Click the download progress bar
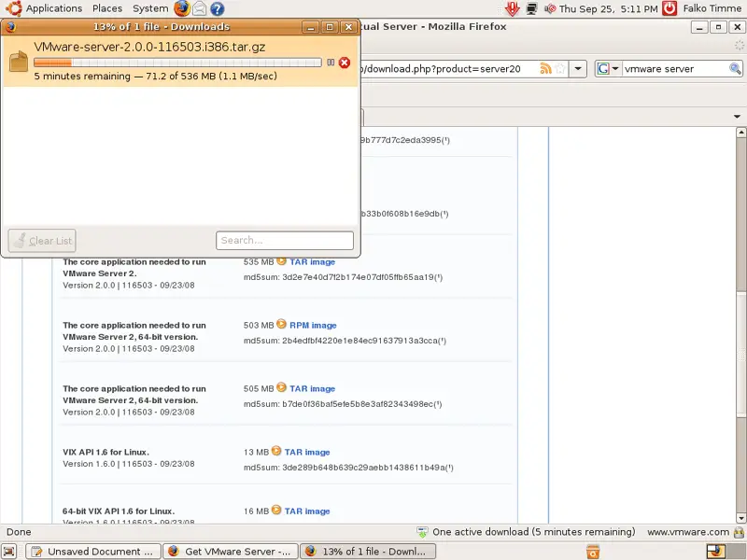This screenshot has height=560, width=747. pos(177,63)
